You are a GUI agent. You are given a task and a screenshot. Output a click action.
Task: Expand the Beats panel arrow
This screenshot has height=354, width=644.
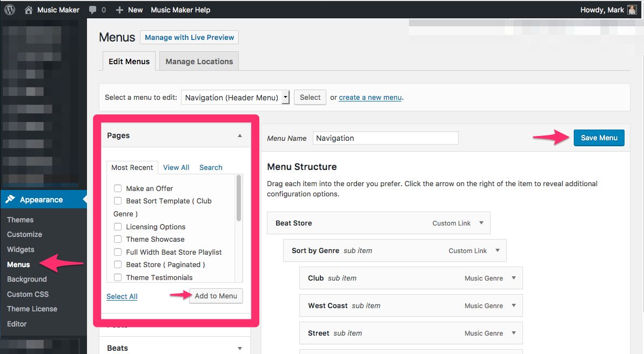click(240, 349)
